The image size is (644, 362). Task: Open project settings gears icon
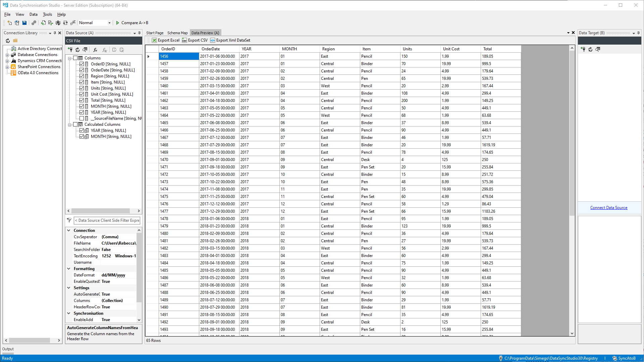pyautogui.click(x=34, y=23)
